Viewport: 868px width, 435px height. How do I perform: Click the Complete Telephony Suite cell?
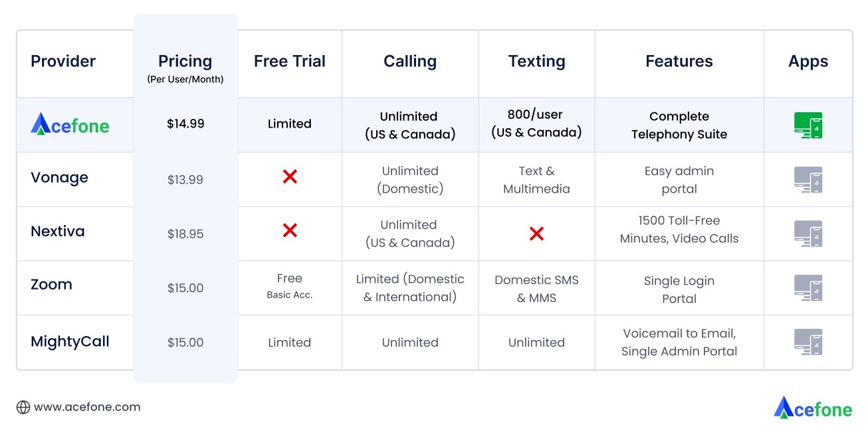point(679,125)
